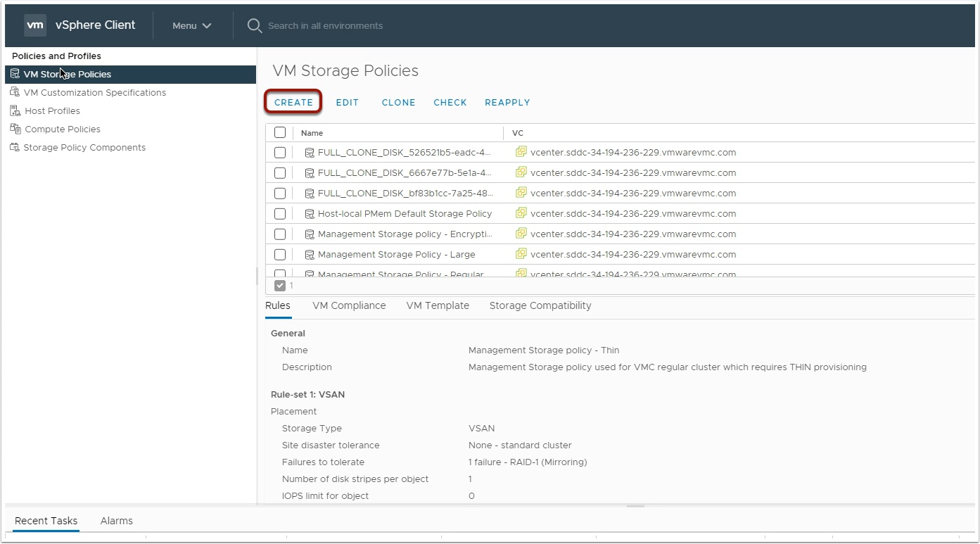Click vCenter icon in FULL_CLONE_DISK_526521b5 row
980x544 pixels.
521,152
